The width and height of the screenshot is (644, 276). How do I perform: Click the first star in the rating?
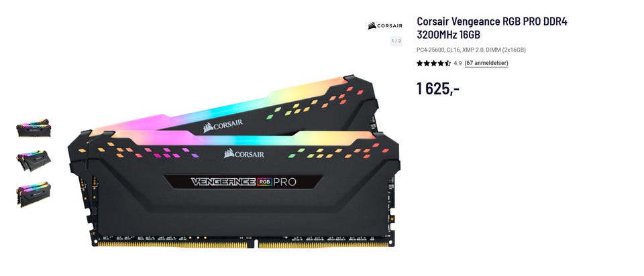click(x=420, y=63)
